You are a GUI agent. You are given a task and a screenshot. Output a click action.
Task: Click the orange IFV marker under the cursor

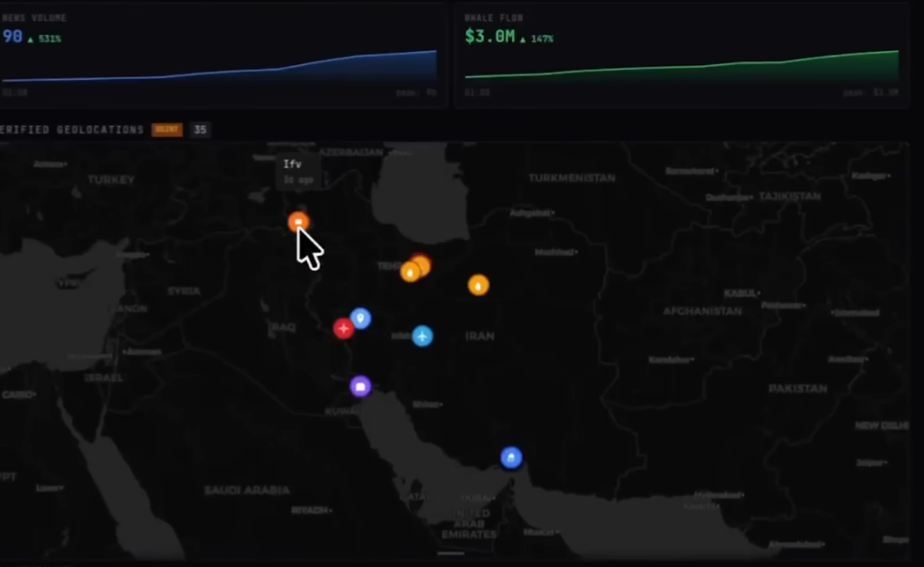point(298,222)
